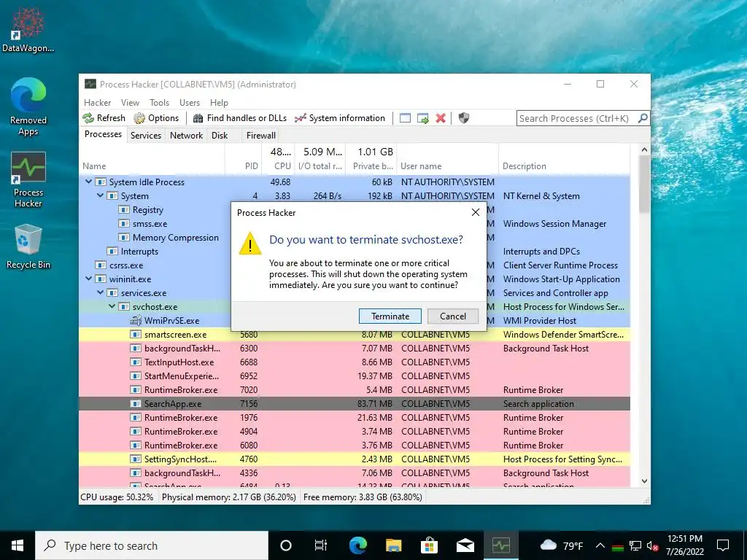Select the Processes tab
Screen dimensions: 747x560
tap(103, 134)
